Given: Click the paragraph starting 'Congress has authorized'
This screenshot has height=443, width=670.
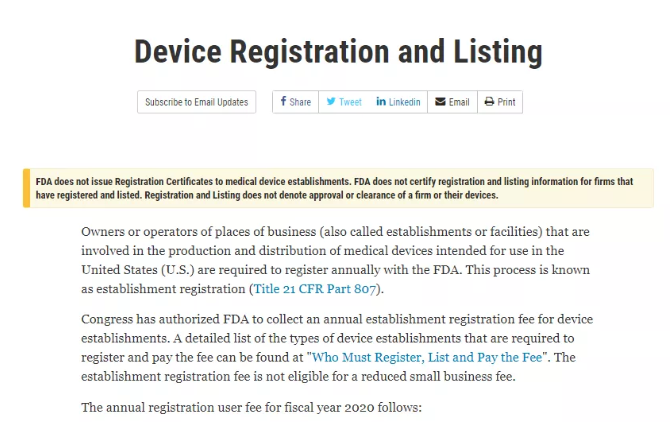Looking at the screenshot, I should tap(337, 348).
